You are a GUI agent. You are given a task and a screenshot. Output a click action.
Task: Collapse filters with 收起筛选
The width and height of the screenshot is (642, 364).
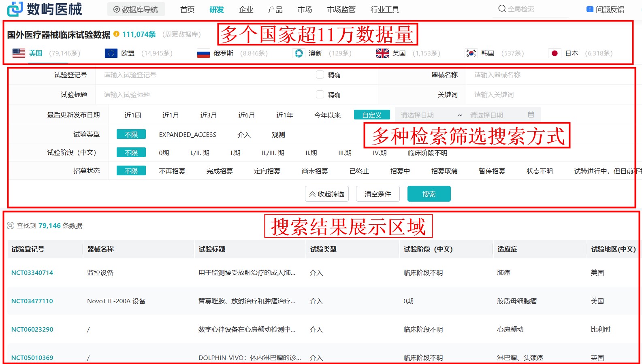[326, 194]
